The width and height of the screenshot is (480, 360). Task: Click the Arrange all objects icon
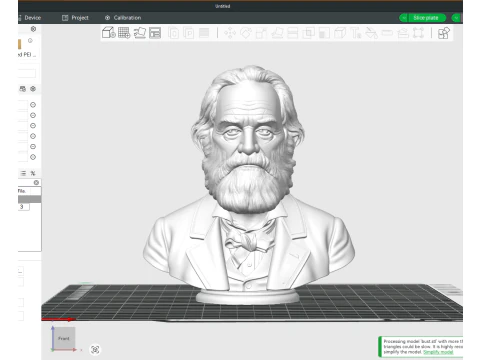[155, 33]
